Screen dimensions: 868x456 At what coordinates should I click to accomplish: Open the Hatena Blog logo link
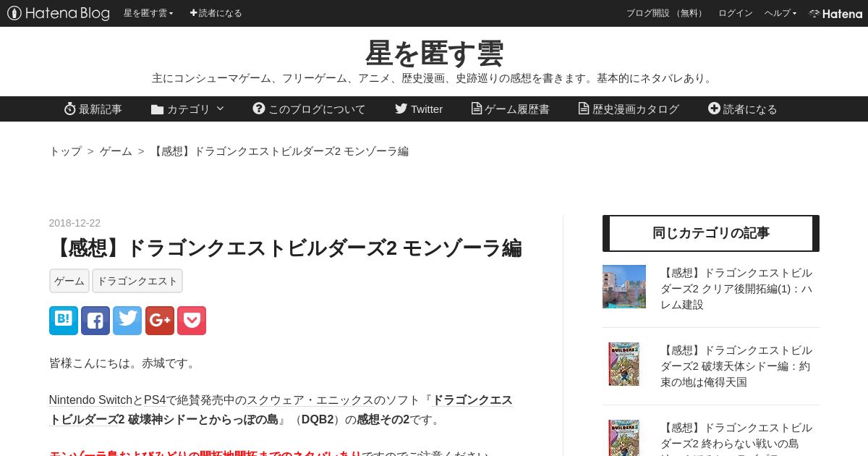pos(59,13)
